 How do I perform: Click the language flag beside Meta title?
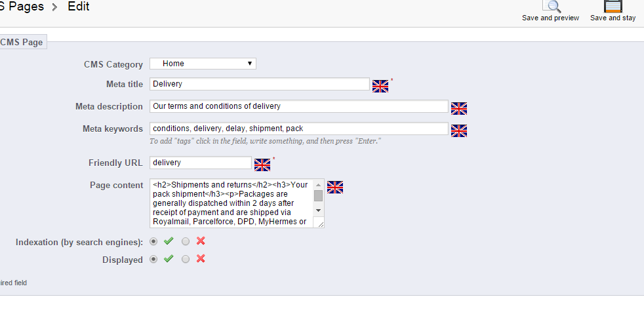click(x=380, y=86)
